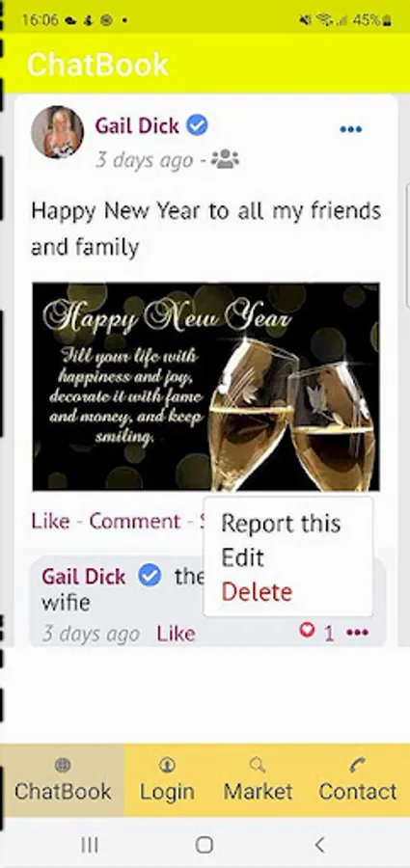Open Gail Dick's name in the comment
Screen dimensions: 410x868
coord(84,577)
